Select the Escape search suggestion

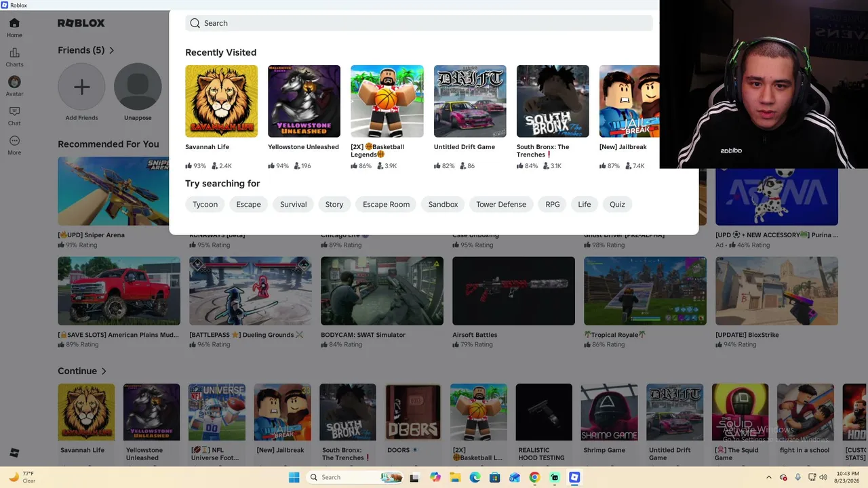click(x=248, y=204)
